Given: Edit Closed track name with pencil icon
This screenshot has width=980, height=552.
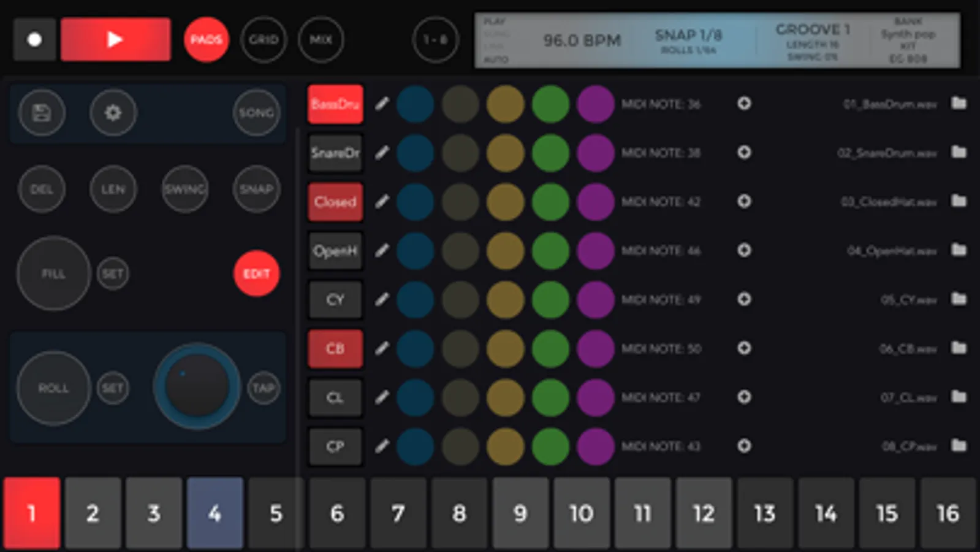Looking at the screenshot, I should [382, 201].
